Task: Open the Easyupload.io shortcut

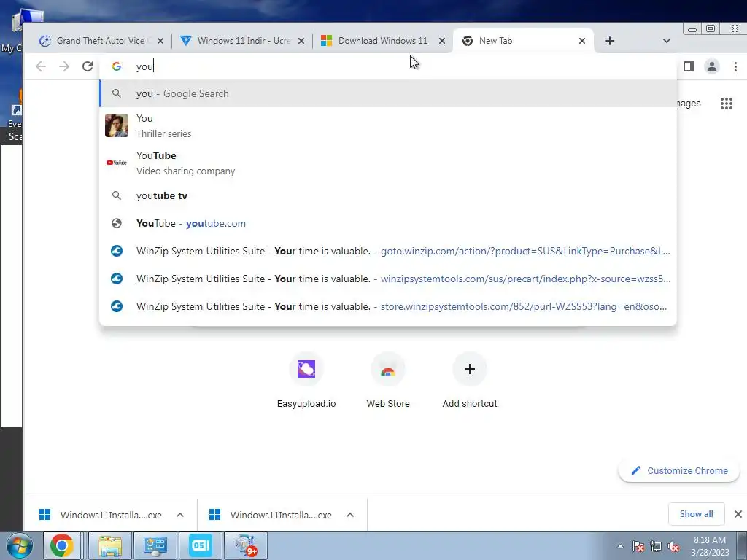Action: (306, 381)
